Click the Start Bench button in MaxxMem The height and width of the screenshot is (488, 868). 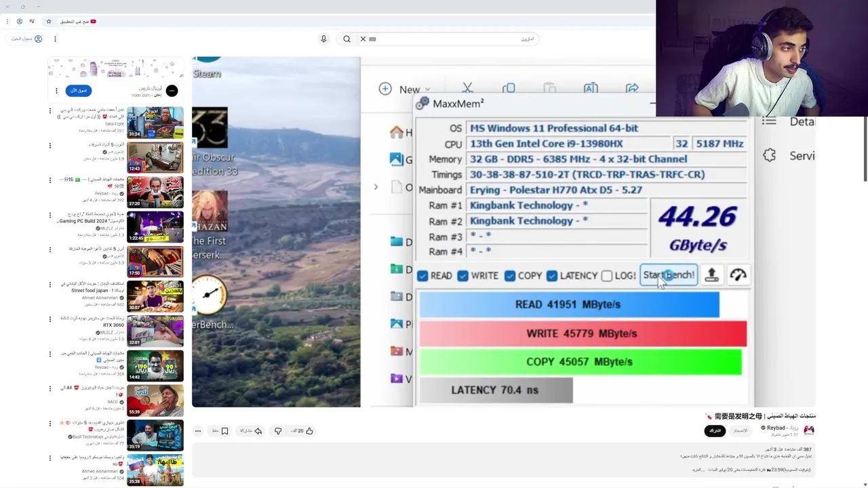[x=669, y=274]
